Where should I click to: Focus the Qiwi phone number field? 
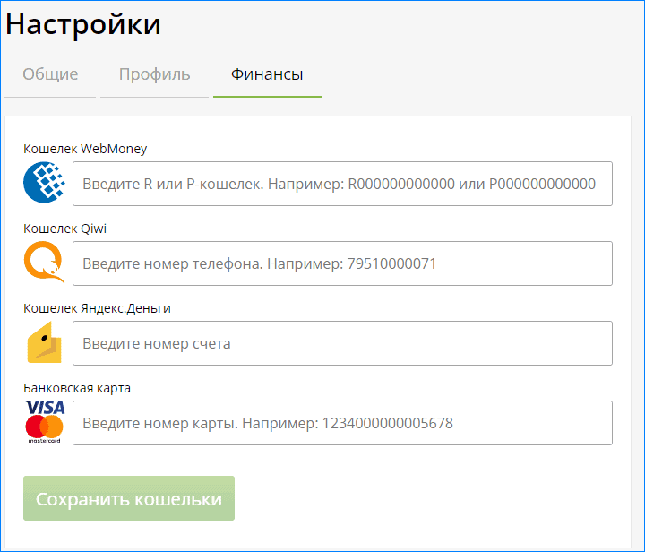tap(343, 263)
